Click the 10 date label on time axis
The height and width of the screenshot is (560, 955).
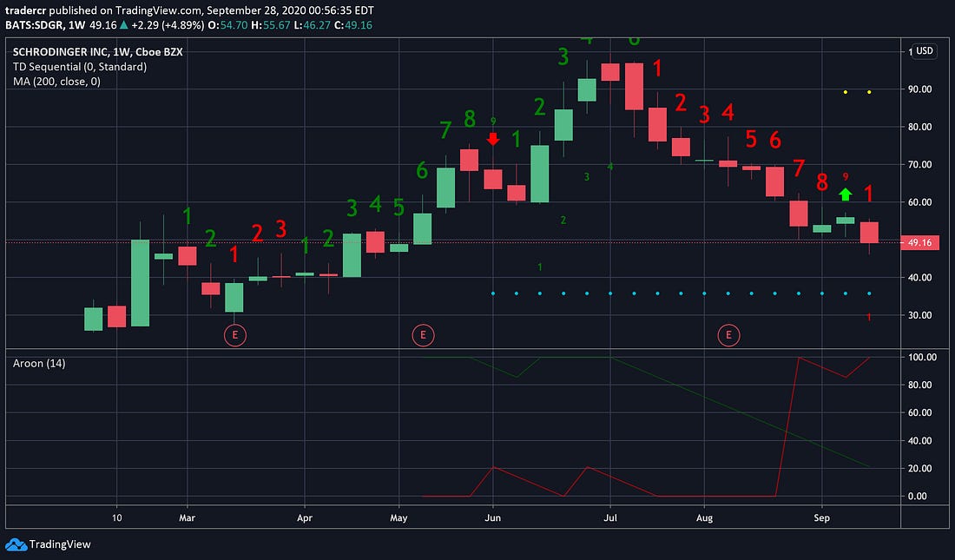(x=117, y=518)
